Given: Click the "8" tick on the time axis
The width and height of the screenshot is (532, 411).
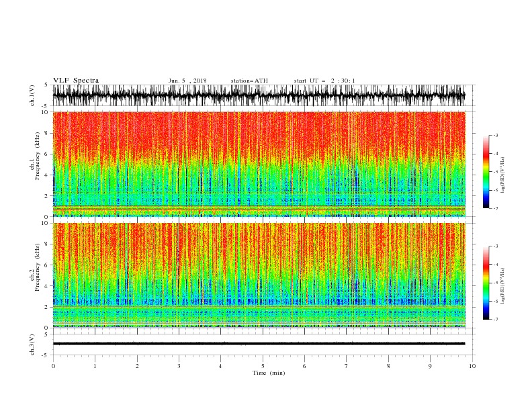Looking at the screenshot, I should 388,366.
